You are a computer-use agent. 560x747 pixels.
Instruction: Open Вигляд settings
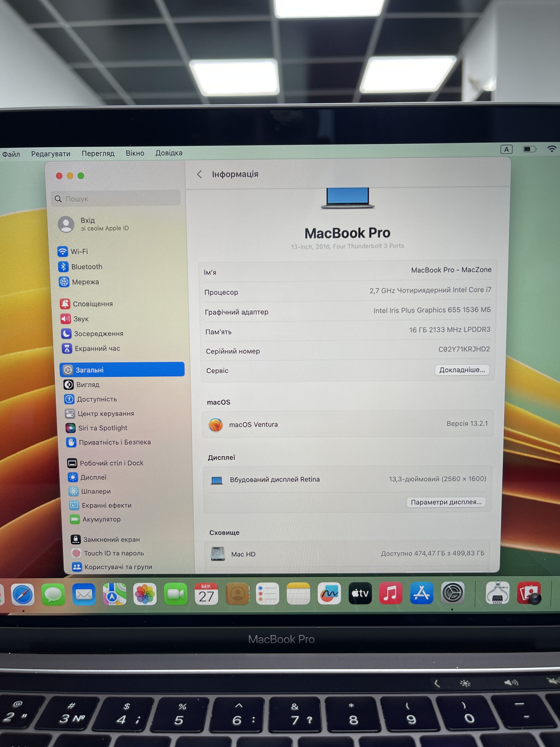81,385
